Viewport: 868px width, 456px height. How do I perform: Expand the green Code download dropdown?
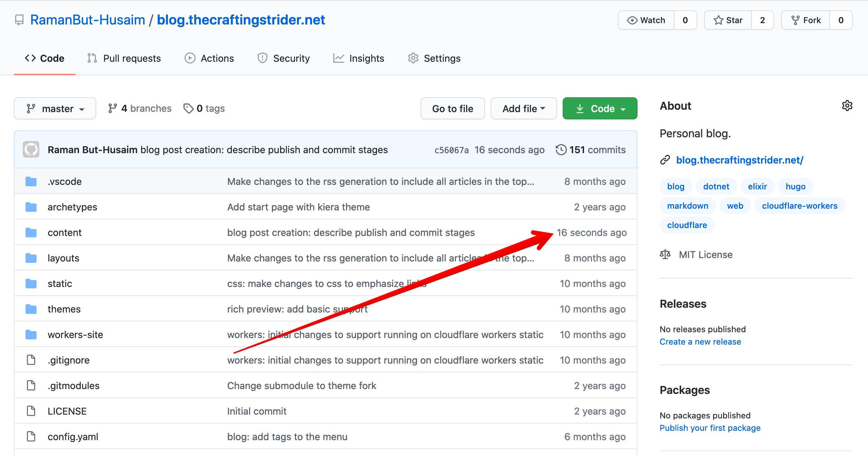600,108
